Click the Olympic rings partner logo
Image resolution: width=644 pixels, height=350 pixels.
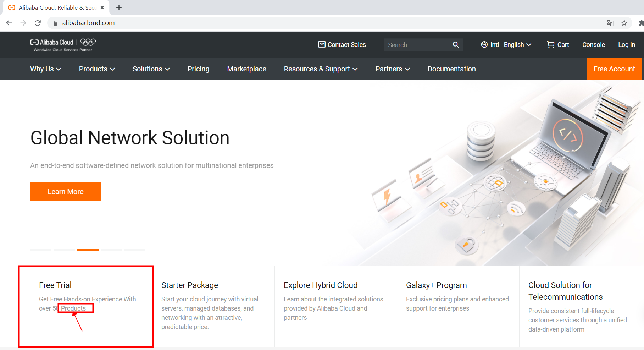click(x=88, y=42)
